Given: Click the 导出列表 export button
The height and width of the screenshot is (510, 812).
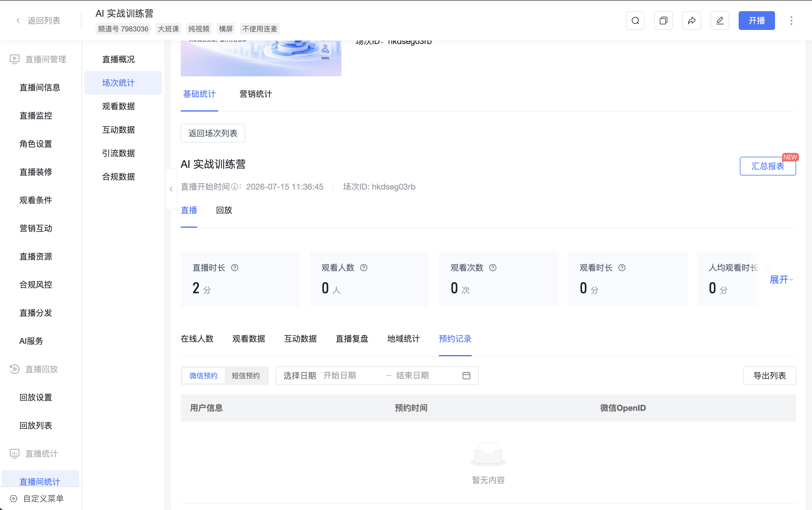Looking at the screenshot, I should click(x=769, y=375).
